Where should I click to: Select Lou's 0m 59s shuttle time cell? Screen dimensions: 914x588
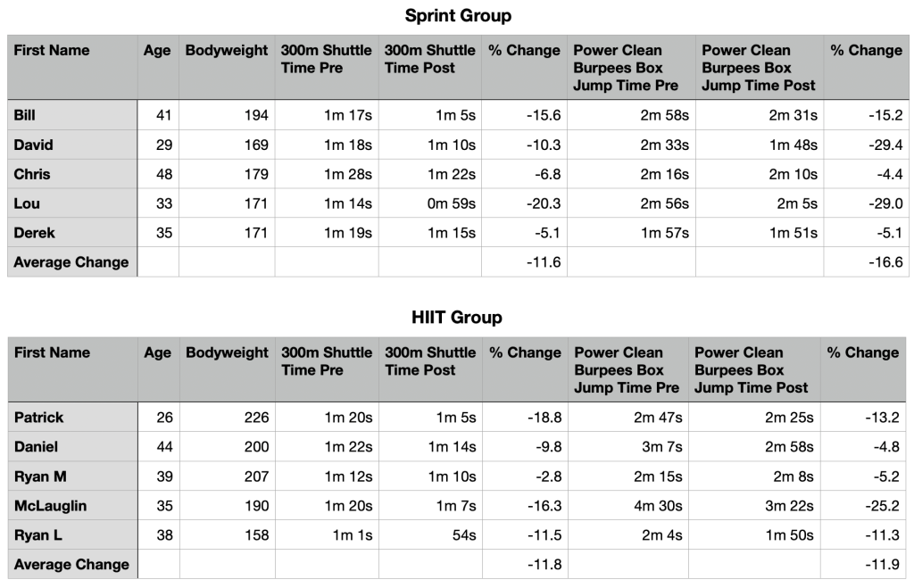452,203
